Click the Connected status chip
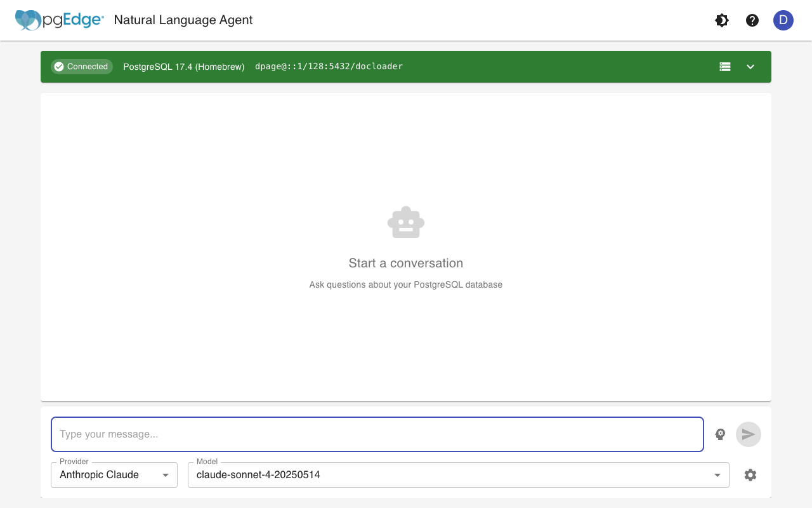Screen dimensions: 812x508 81,66
